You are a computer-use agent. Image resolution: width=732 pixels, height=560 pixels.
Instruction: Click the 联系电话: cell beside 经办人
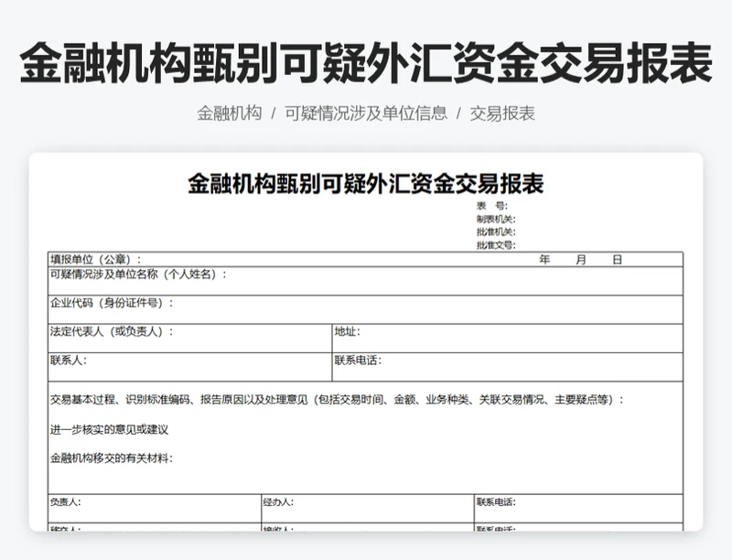[x=579, y=508]
